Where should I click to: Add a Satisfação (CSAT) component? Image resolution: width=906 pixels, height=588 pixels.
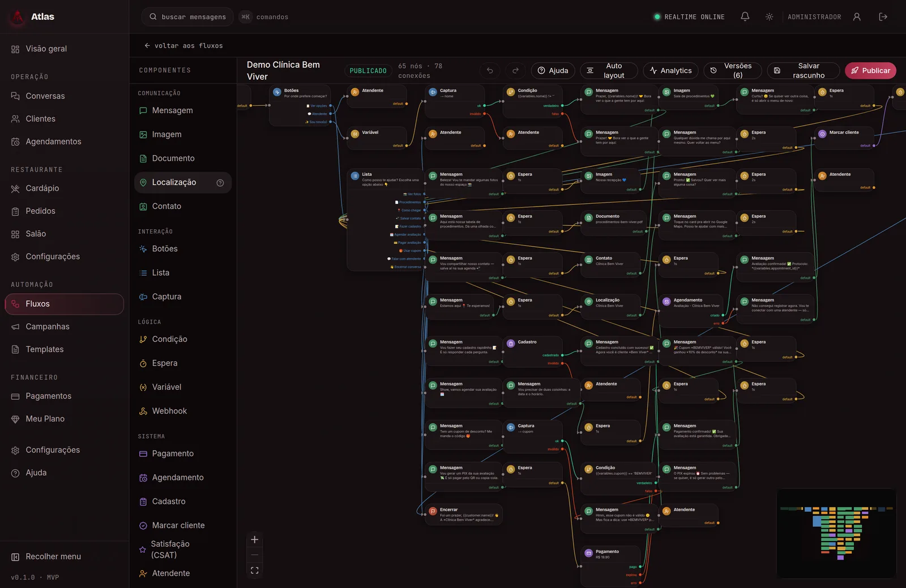[x=183, y=550]
